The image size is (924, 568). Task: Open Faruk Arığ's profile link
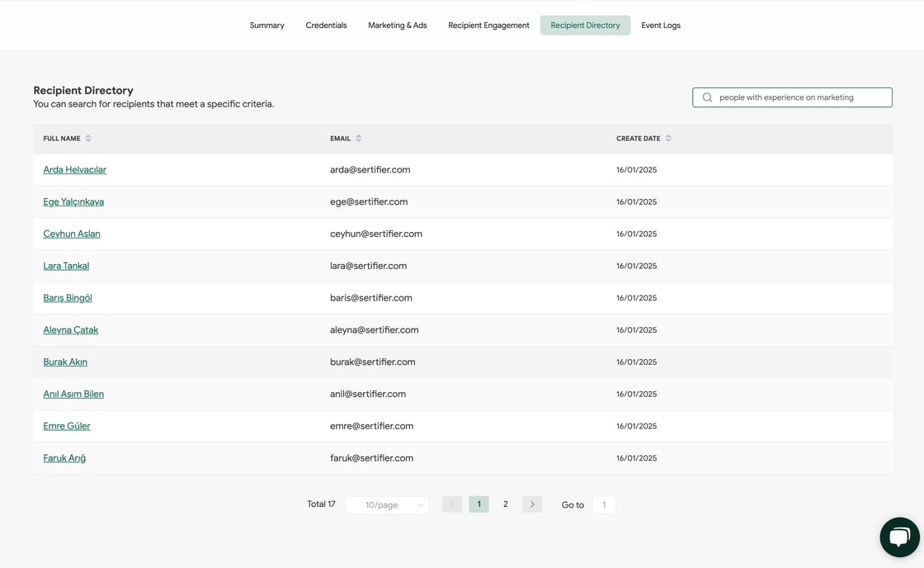(64, 458)
